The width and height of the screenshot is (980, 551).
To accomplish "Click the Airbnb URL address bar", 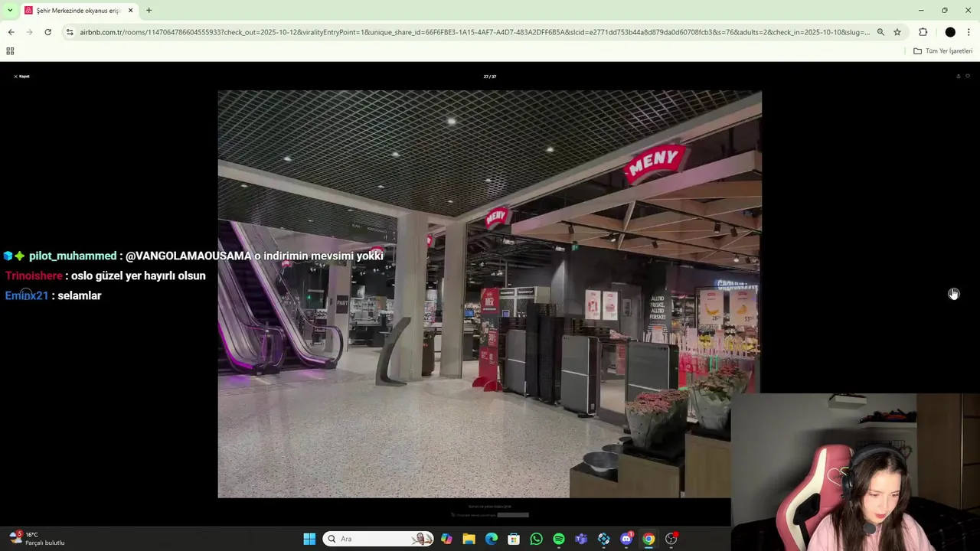I will 475,32.
